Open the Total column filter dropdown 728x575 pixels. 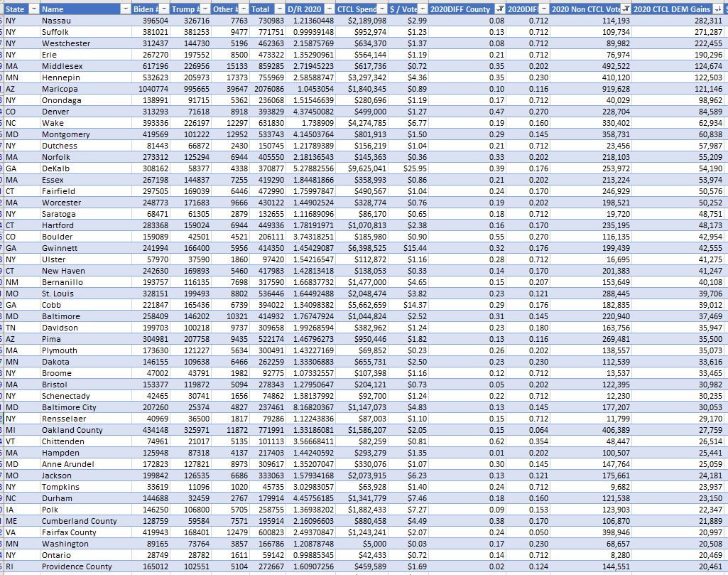click(280, 9)
